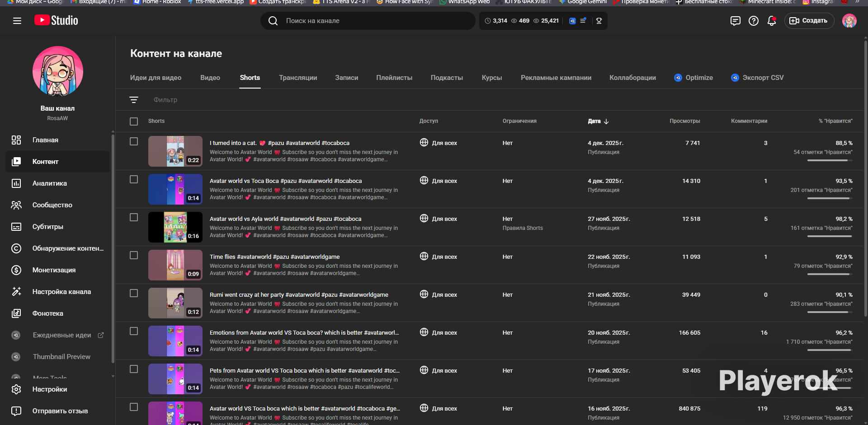
Task: Click visibility globe for 'I turned into a cat'
Action: pos(424,143)
